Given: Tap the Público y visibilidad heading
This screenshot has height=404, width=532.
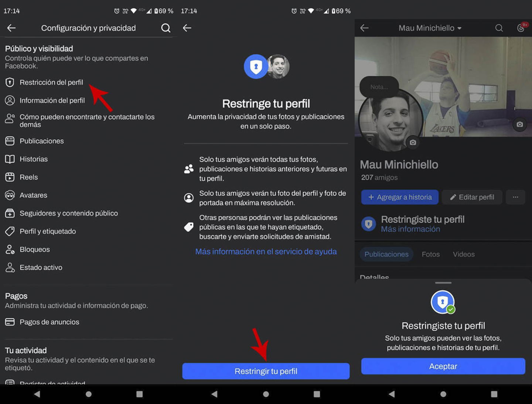Looking at the screenshot, I should click(39, 48).
